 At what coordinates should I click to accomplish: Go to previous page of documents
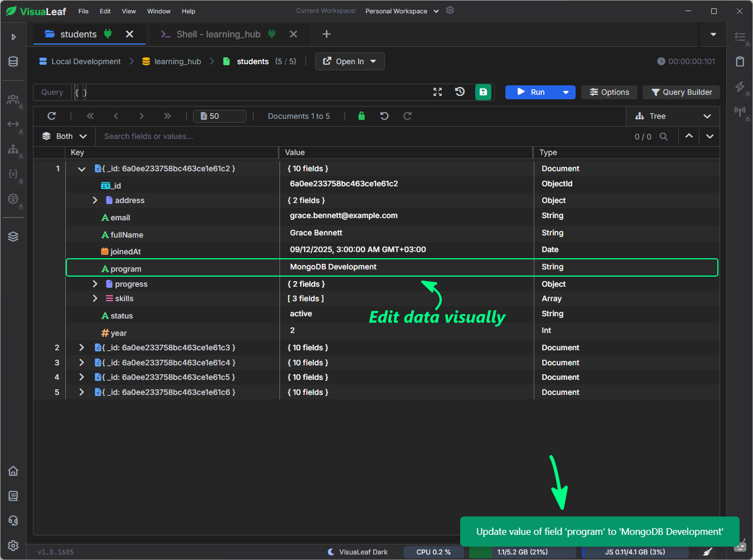coord(116,116)
